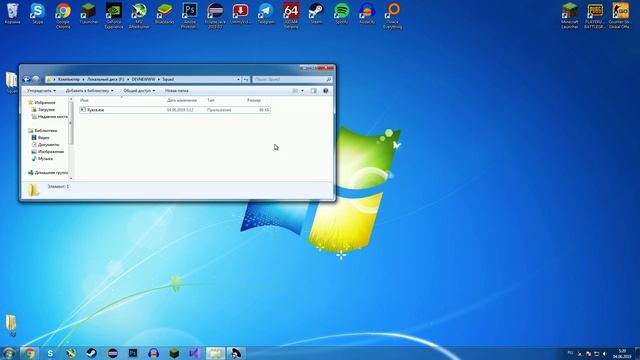Select the Squad folder on the desktop
This screenshot has width=640, height=360.
(11, 83)
